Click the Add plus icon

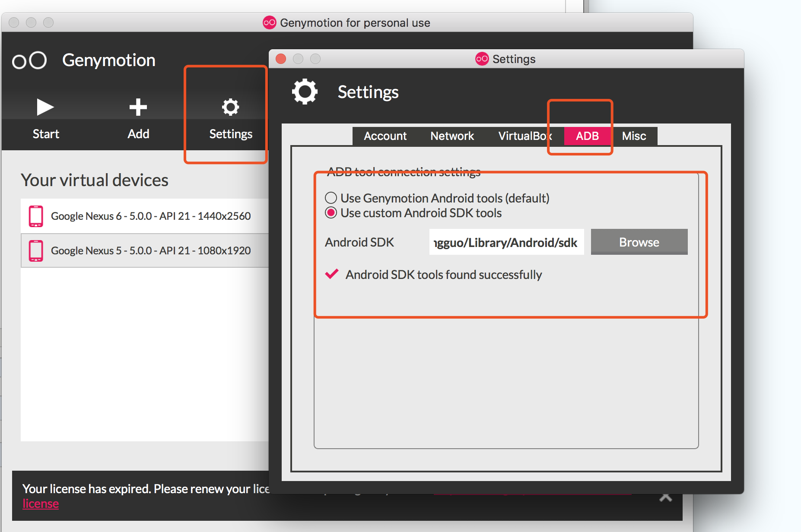(138, 107)
